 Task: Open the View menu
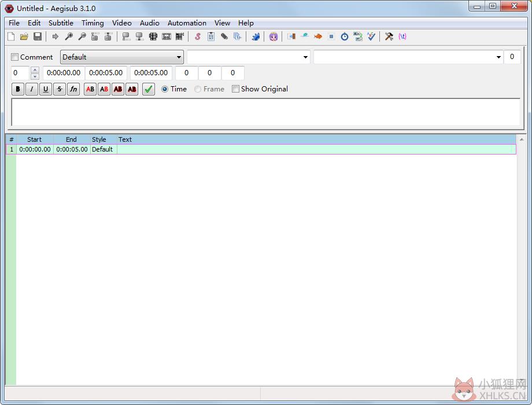click(x=222, y=23)
